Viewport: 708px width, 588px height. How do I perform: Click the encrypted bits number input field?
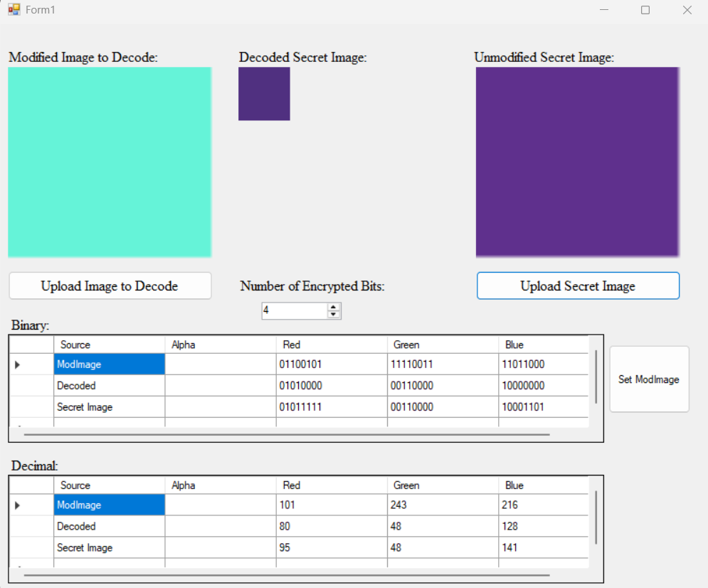(293, 311)
